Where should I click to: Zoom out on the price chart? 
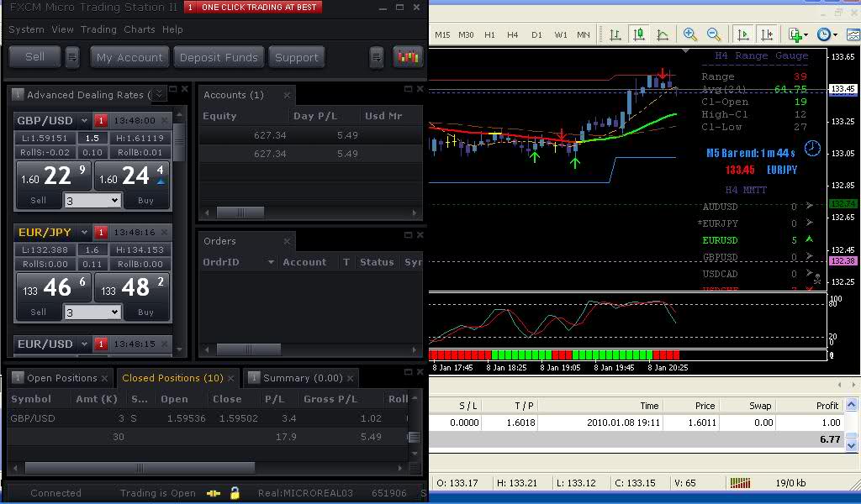714,34
